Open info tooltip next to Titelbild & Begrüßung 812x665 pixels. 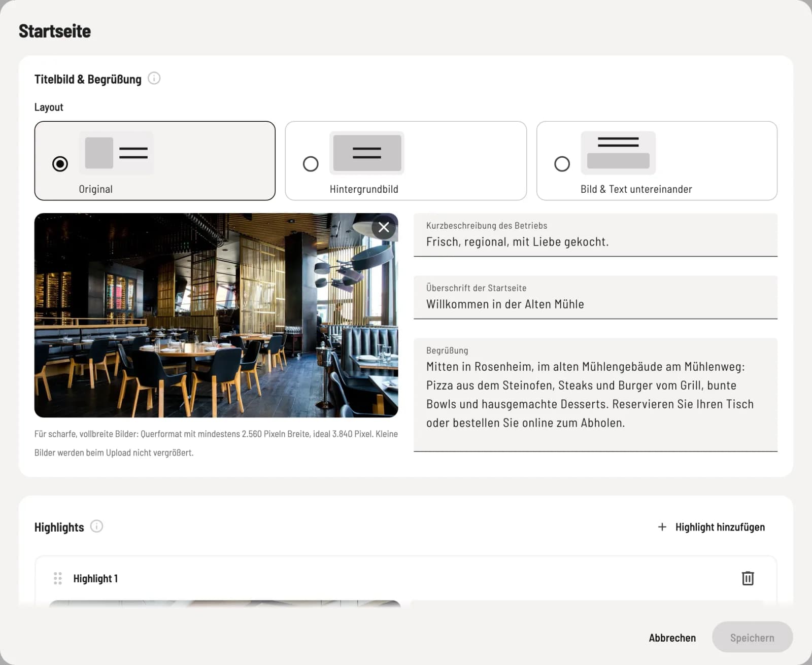point(154,78)
